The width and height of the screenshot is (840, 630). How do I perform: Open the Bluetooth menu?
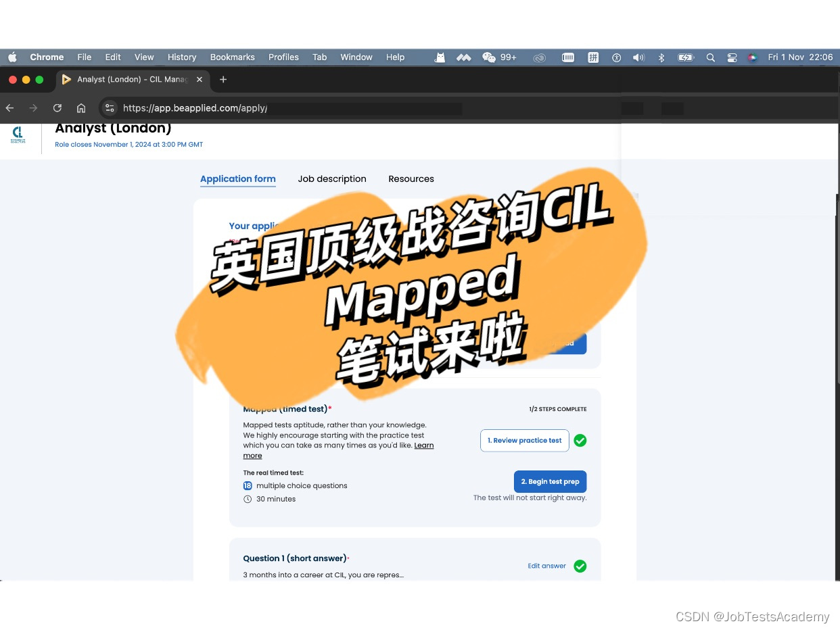(662, 57)
